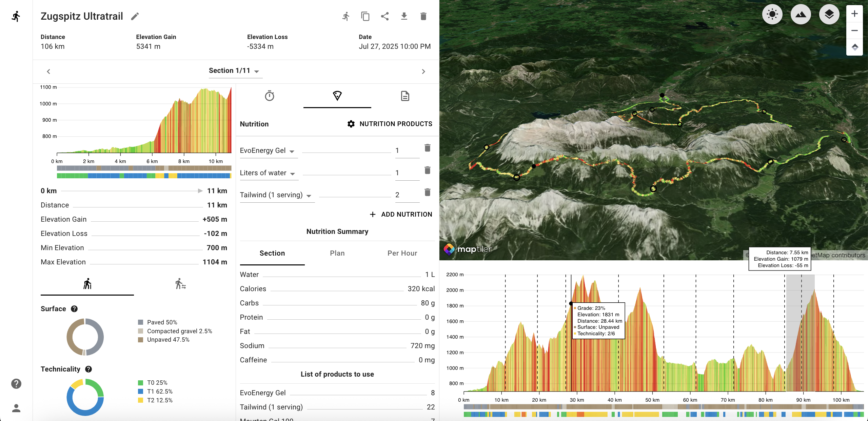
Task: Click the share icon in header
Action: (384, 16)
